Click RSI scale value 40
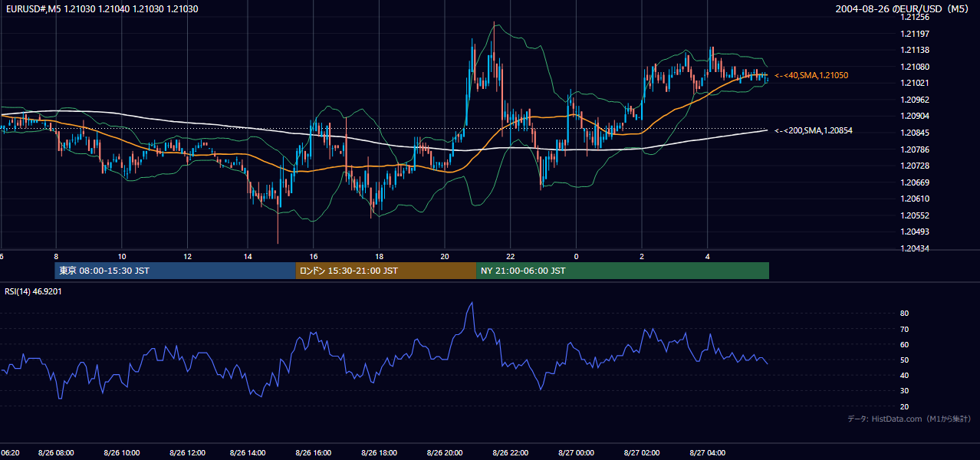This screenshot has width=980, height=460. (905, 375)
